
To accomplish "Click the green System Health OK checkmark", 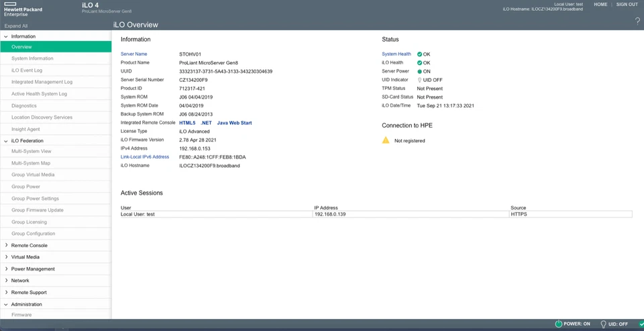I will (x=420, y=54).
